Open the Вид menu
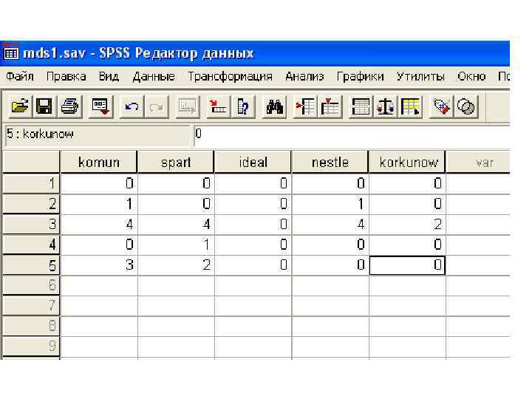 point(109,77)
